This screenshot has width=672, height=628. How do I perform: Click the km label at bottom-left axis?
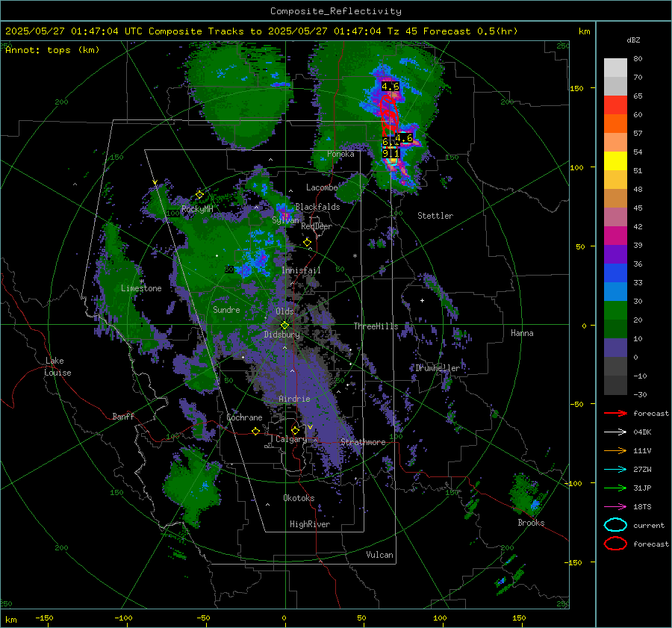click(x=11, y=620)
